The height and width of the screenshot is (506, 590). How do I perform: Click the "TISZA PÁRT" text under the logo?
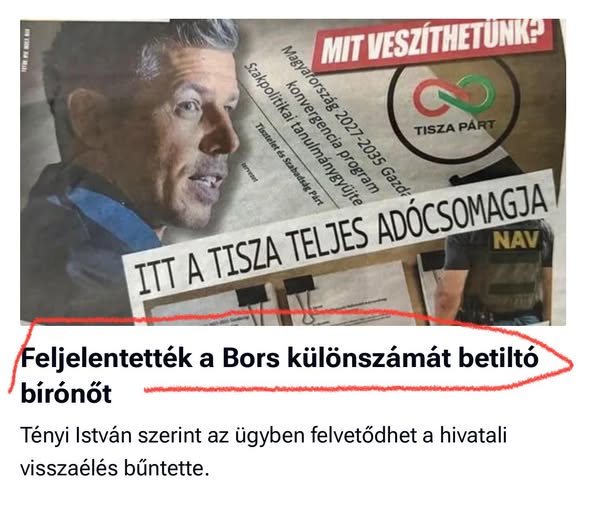[x=455, y=128]
